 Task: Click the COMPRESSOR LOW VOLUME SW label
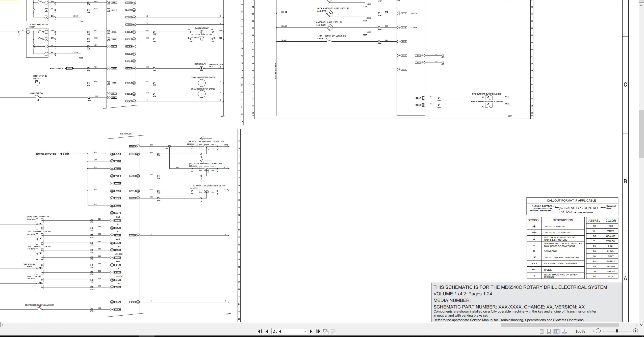[39, 305]
